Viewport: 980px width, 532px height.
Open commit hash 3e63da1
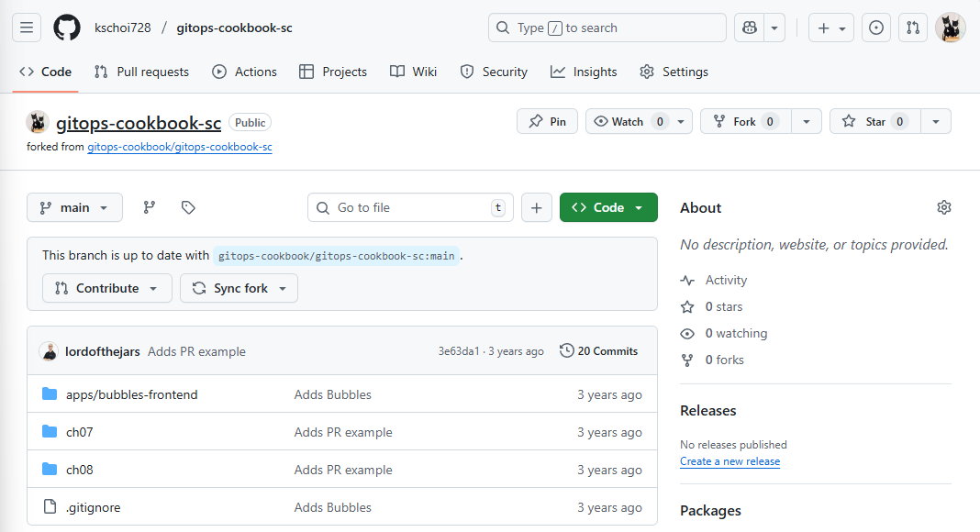pos(459,351)
